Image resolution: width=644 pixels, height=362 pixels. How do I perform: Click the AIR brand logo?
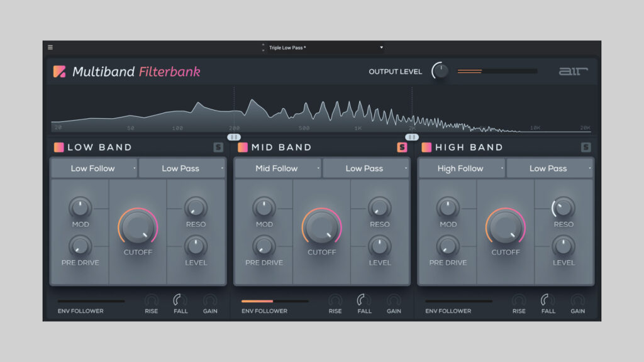(x=573, y=72)
